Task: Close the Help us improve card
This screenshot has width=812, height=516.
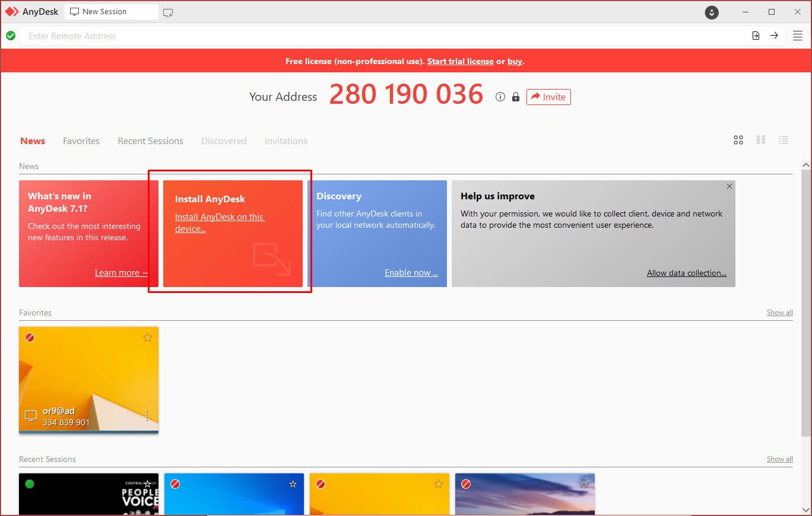Action: [729, 186]
